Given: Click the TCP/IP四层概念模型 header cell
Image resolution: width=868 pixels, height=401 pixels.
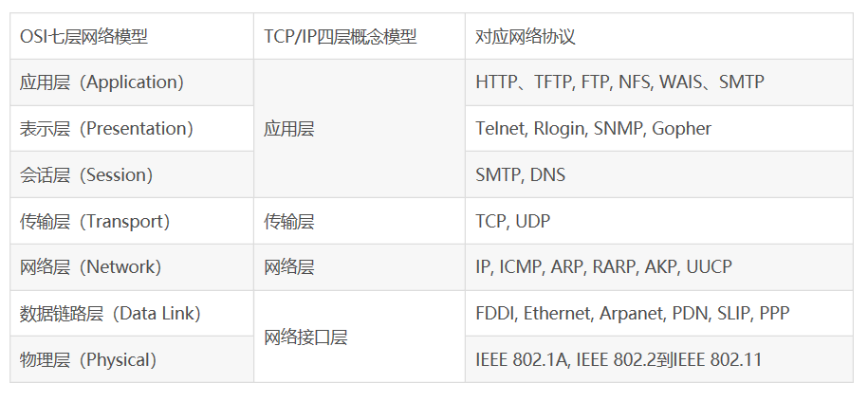Looking at the screenshot, I should [x=360, y=37].
